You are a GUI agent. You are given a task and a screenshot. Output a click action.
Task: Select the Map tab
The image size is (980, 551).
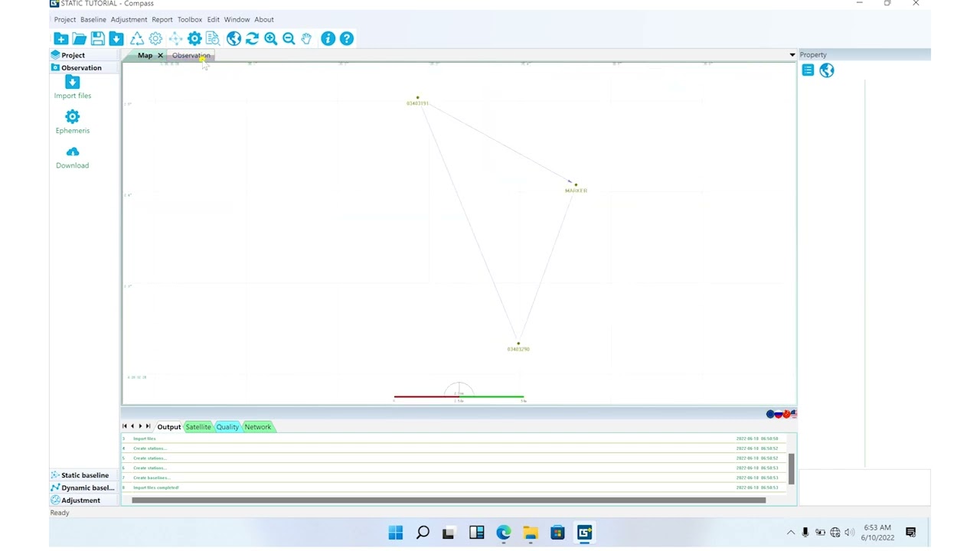[145, 55]
